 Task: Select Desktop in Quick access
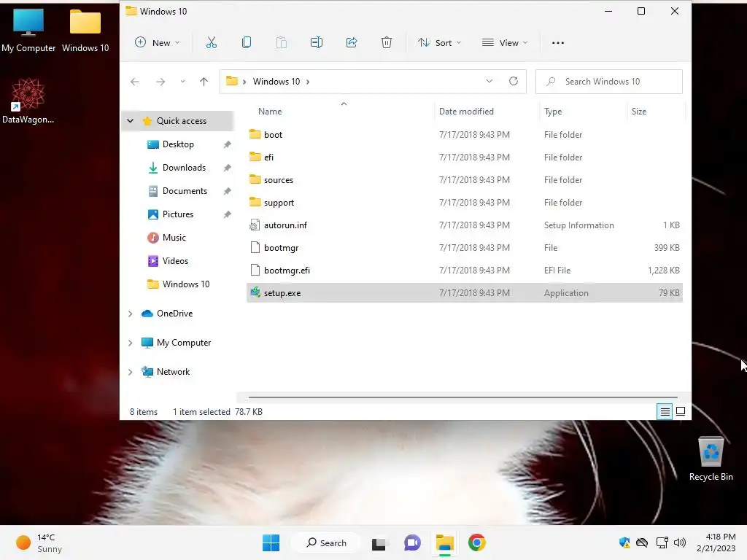(178, 144)
